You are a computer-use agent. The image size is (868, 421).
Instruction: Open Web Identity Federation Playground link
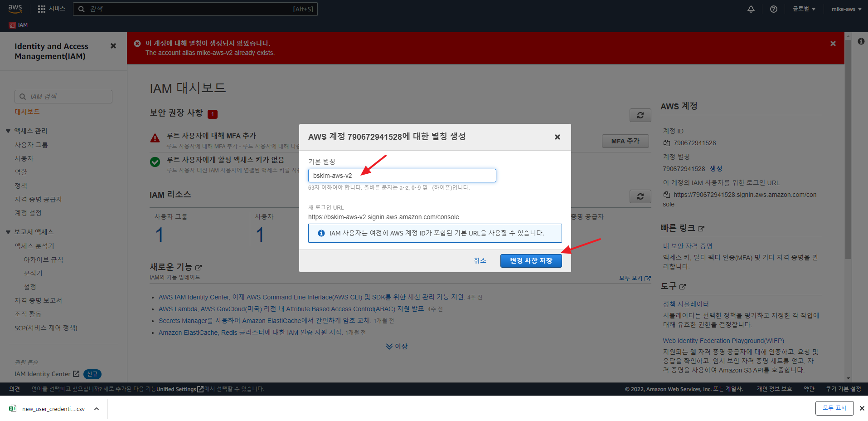coord(723,341)
